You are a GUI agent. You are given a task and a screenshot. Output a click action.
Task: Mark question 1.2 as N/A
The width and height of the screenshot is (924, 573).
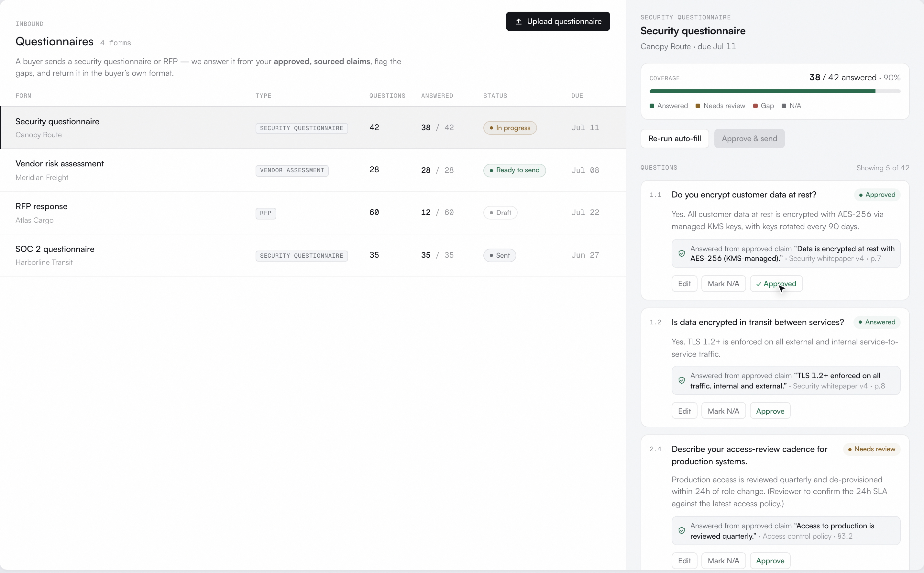coord(723,411)
